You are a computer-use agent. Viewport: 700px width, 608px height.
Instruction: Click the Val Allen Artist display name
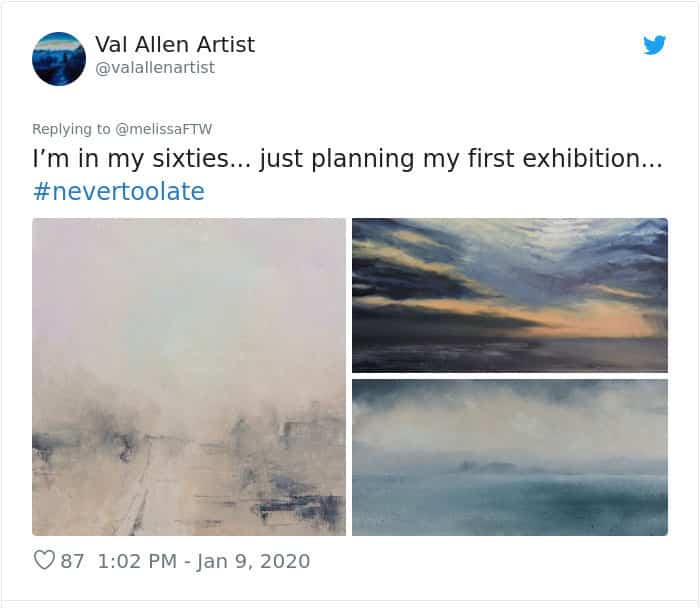[x=174, y=44]
